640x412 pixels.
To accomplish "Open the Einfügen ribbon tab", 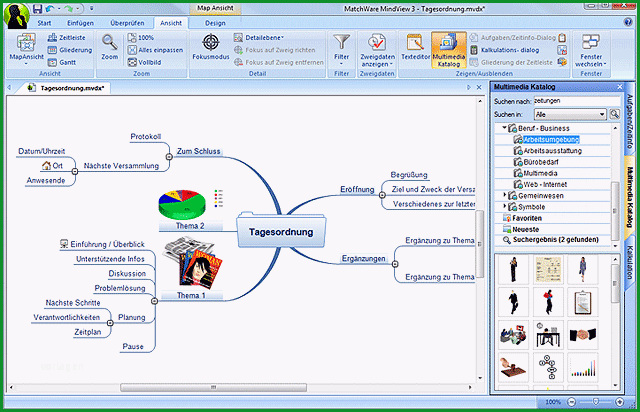I will tap(80, 23).
